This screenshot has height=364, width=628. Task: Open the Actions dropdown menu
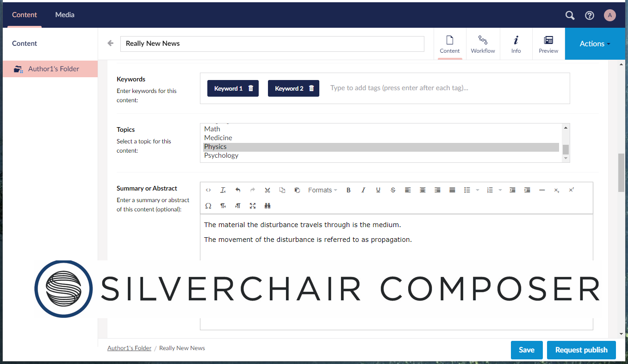coord(595,43)
